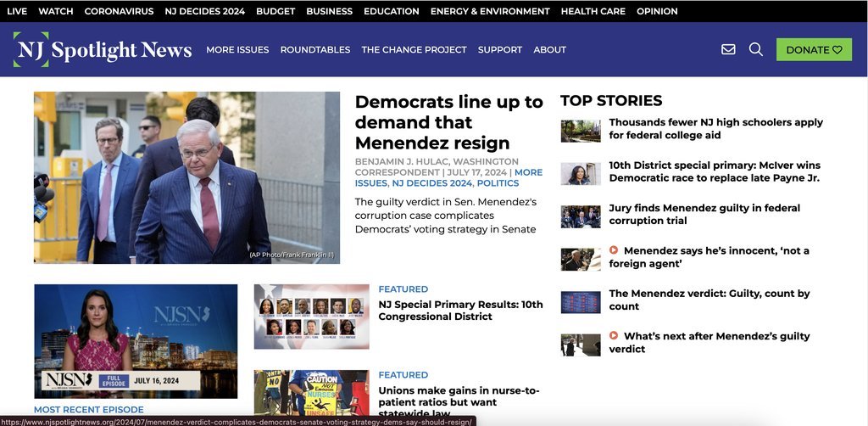Click the byline 'BENJAMIN J. HULAC'
This screenshot has width=868, height=426.
point(403,161)
